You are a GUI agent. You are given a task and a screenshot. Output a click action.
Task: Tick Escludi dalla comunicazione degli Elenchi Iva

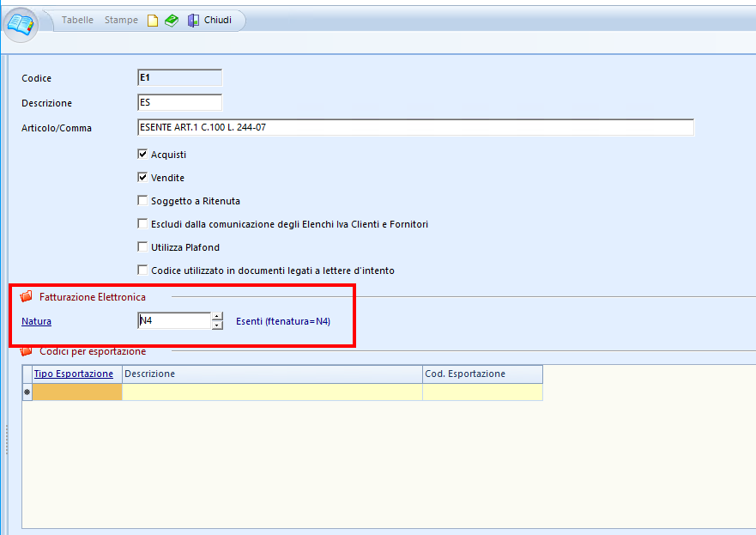142,224
